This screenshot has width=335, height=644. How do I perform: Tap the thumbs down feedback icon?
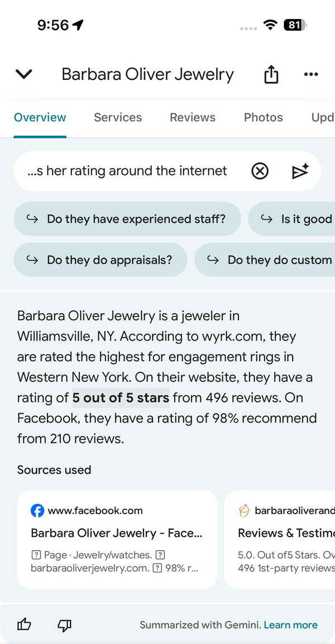tap(64, 625)
